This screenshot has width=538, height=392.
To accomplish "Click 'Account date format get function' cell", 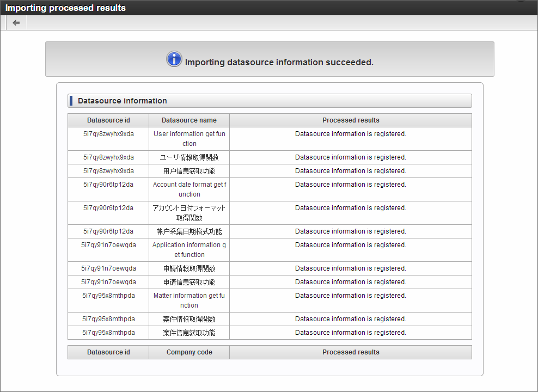I will pyautogui.click(x=189, y=189).
